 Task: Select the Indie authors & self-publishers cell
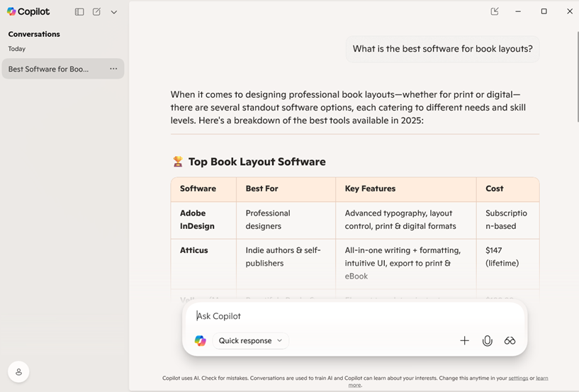coord(286,264)
